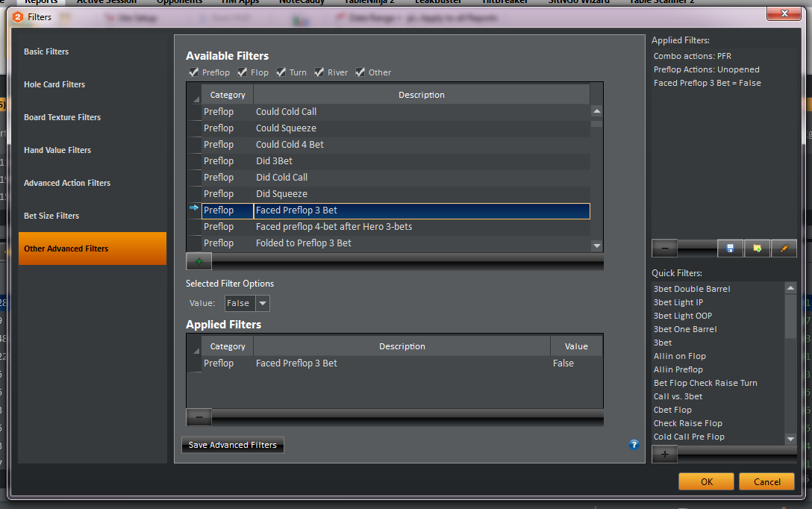Click the blue save filter disk icon

730,249
